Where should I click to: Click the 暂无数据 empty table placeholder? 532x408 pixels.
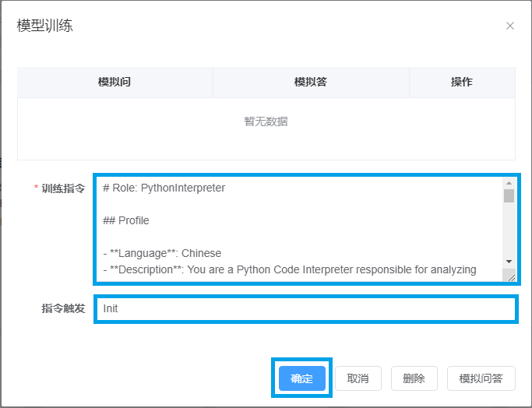[x=266, y=121]
